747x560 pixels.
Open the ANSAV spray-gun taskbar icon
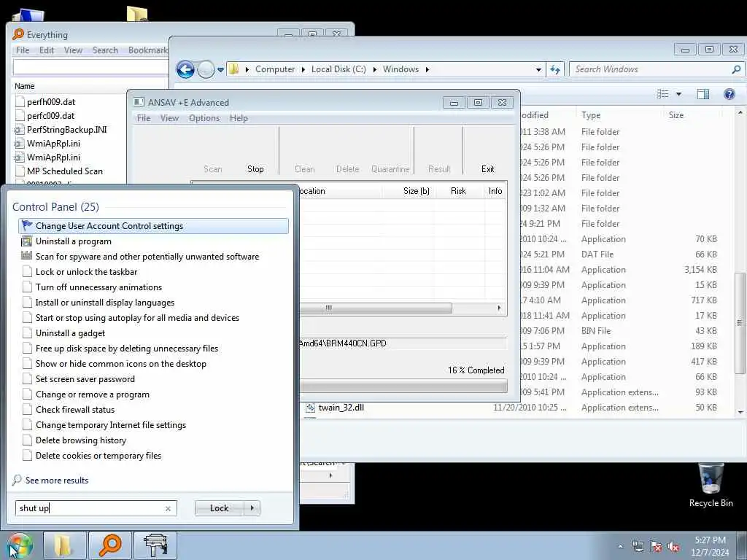point(155,545)
